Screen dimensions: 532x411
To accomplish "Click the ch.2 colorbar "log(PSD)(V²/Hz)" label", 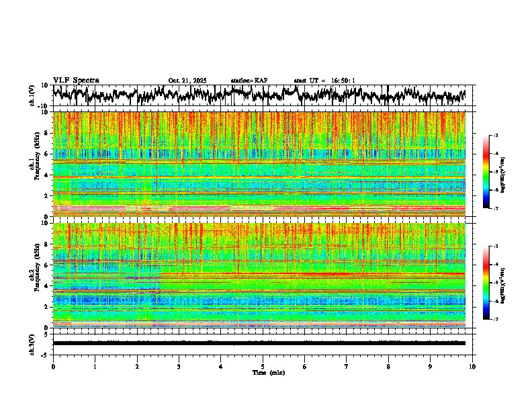I will click(x=503, y=285).
